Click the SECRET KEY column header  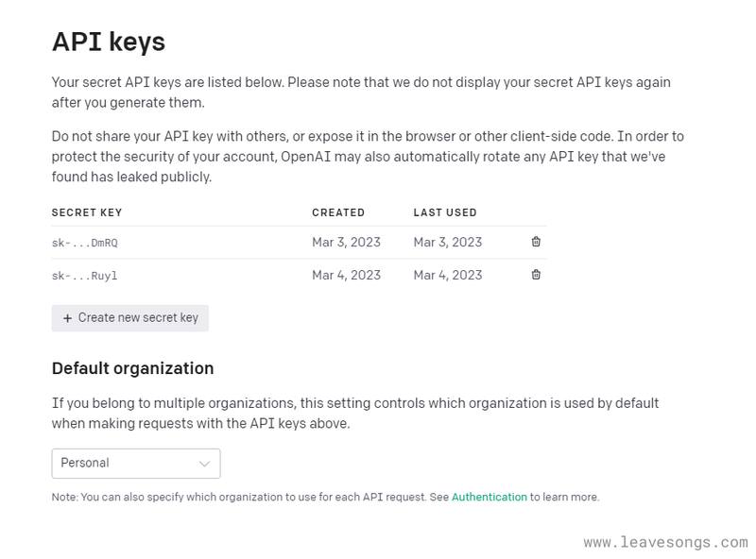(x=87, y=212)
